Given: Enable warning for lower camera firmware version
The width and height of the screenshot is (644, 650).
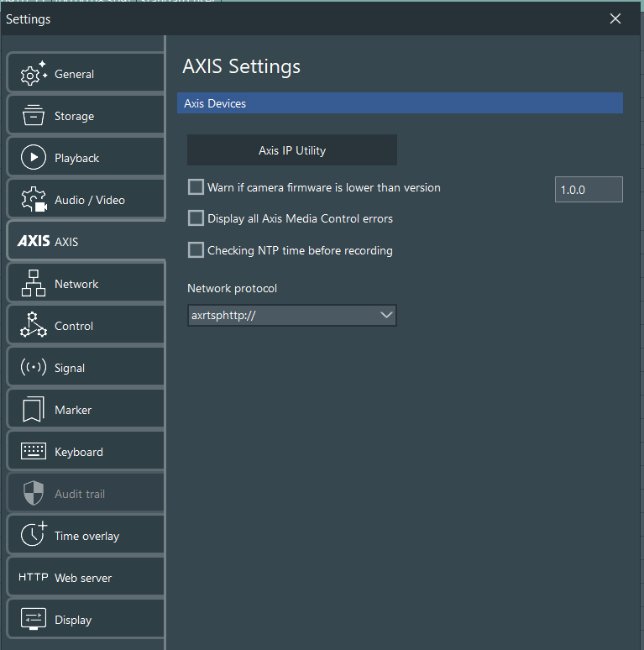Looking at the screenshot, I should 196,187.
